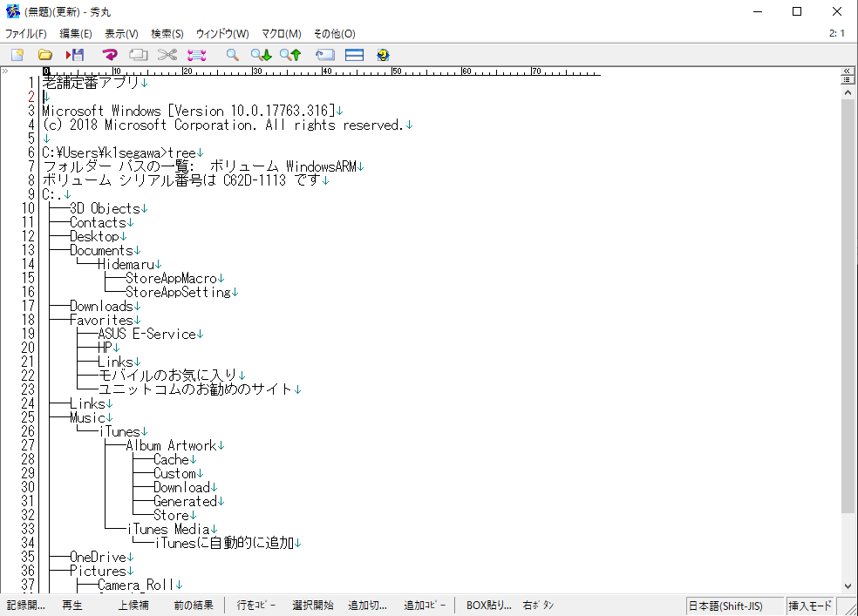The image size is (858, 616).
Task: Click the Hidemaru folder entry
Action: pyautogui.click(x=126, y=264)
